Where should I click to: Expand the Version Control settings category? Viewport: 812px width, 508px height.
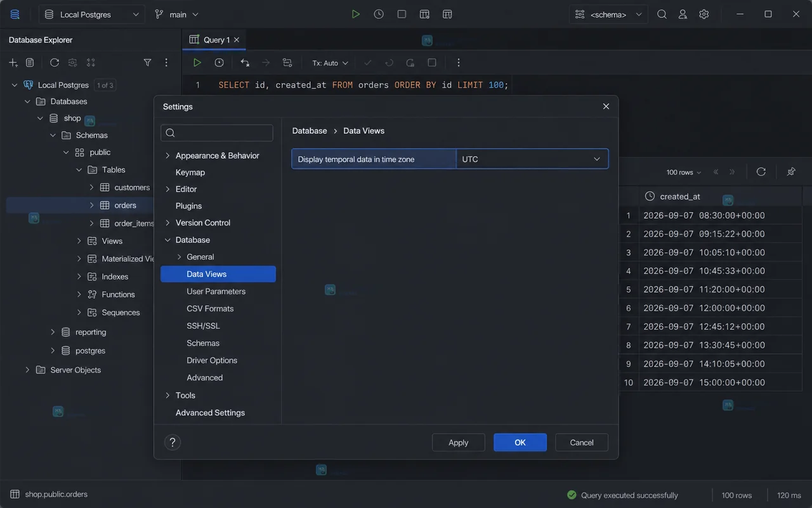tap(167, 223)
